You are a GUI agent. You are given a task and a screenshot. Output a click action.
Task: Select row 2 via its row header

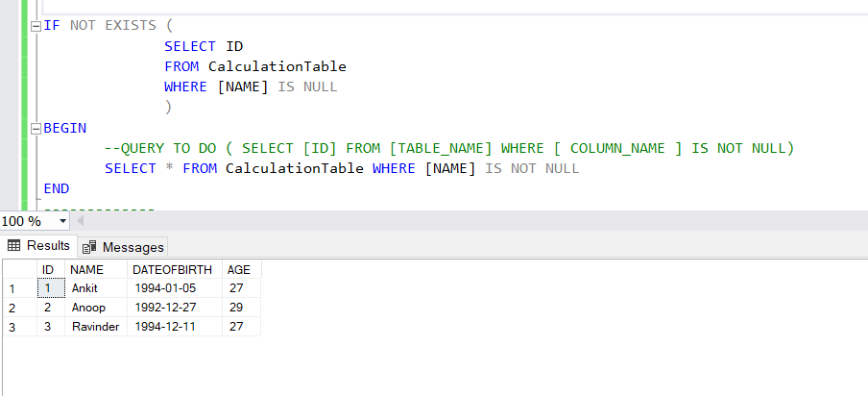[18, 308]
